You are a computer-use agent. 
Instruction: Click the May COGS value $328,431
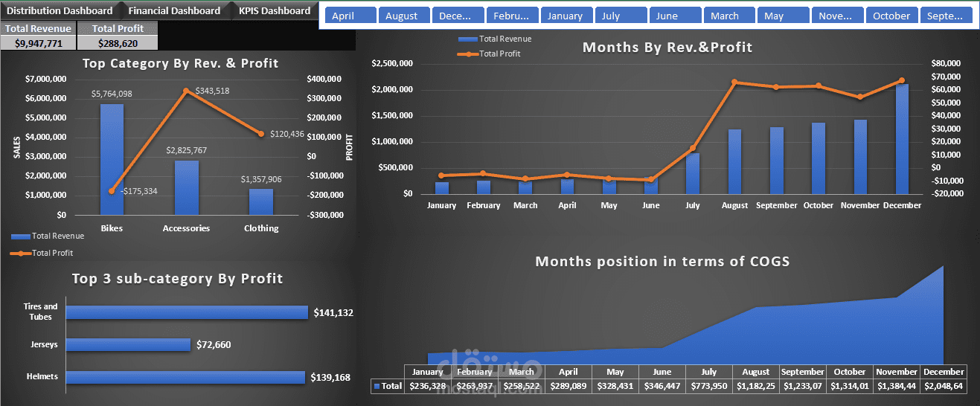pos(615,386)
